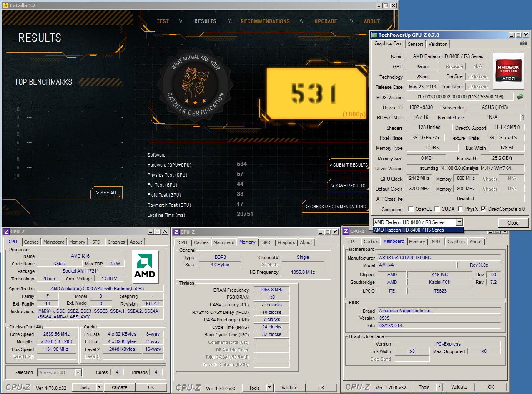This screenshot has width=532, height=394.
Task: Click the Specification AMD Athlon 5350 APU field
Action: (x=101, y=288)
